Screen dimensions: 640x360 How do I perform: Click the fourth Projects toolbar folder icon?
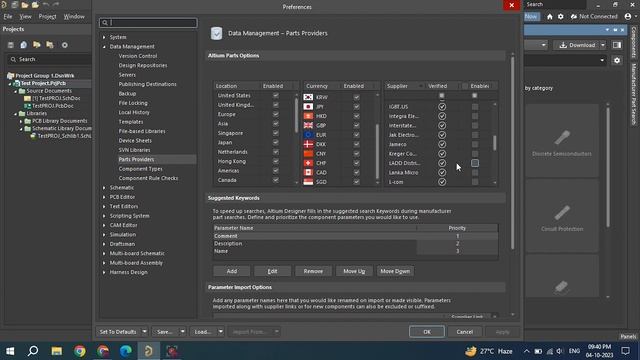click(50, 45)
